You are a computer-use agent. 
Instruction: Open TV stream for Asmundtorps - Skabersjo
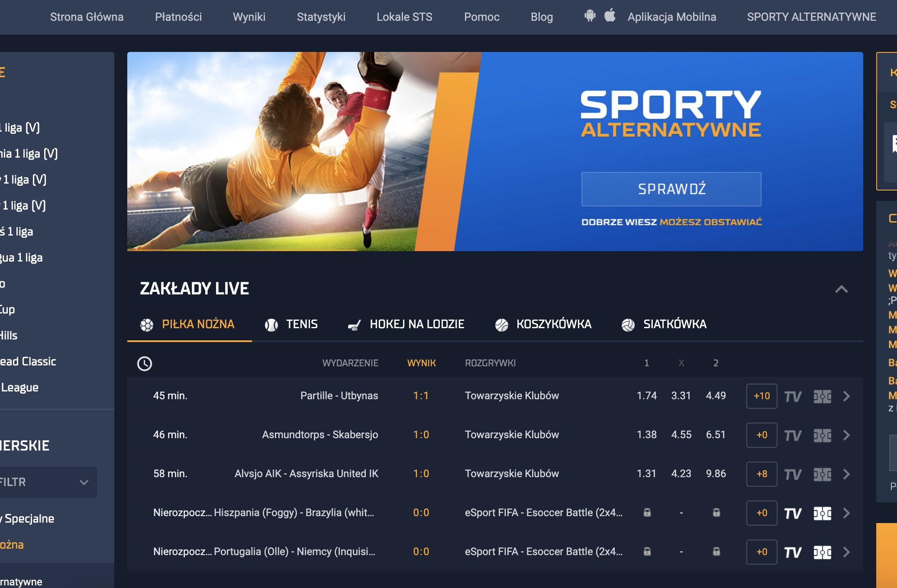(x=793, y=435)
